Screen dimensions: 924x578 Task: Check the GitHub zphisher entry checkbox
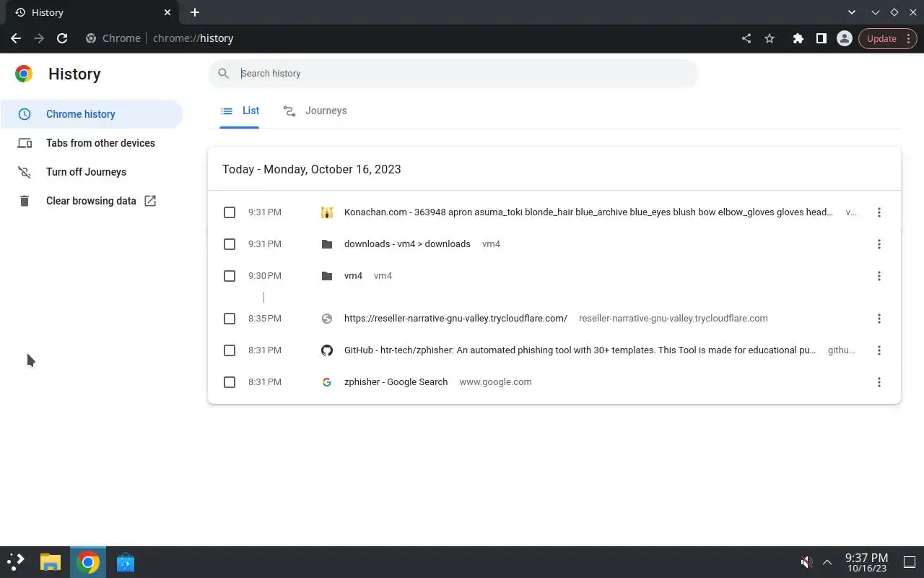click(x=230, y=350)
